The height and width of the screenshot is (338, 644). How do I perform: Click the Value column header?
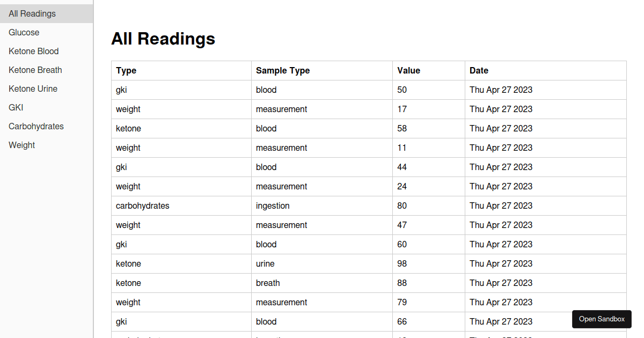[x=408, y=70]
